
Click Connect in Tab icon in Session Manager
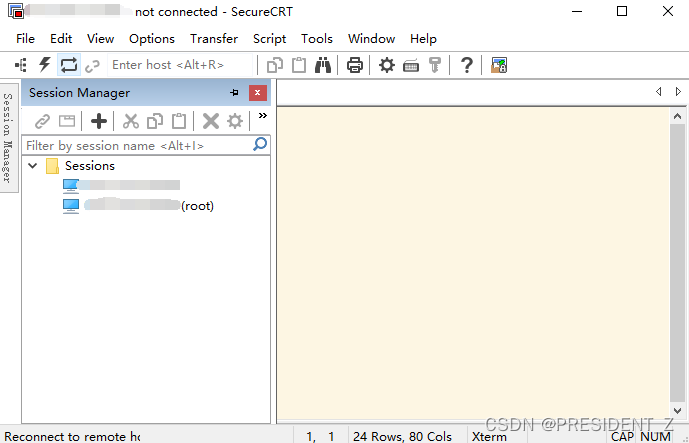pyautogui.click(x=67, y=121)
